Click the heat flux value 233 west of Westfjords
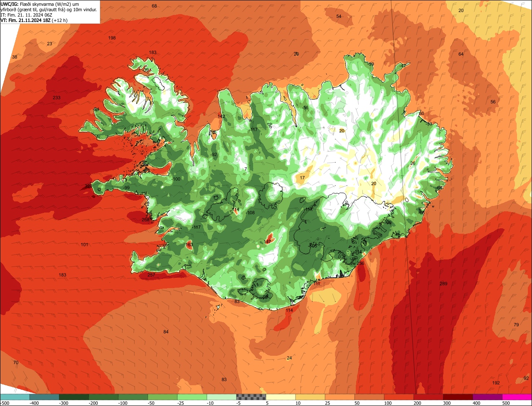The height and width of the screenshot is (406, 532). [x=57, y=98]
